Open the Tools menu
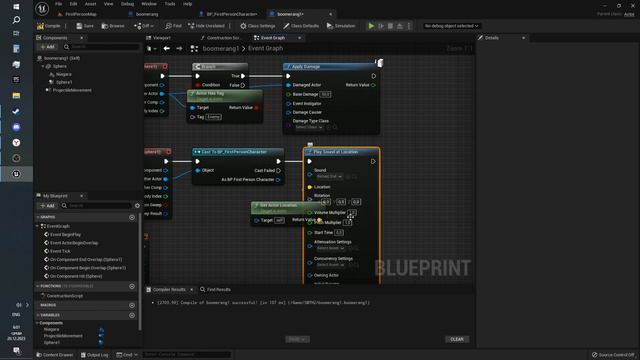This screenshot has width=640, height=360. 170,4
